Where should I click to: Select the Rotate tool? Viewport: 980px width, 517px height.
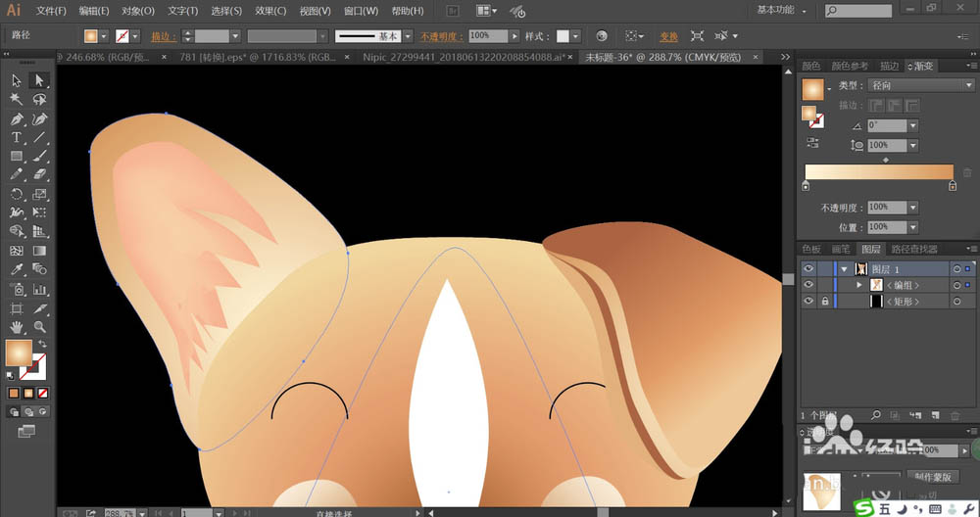click(17, 194)
